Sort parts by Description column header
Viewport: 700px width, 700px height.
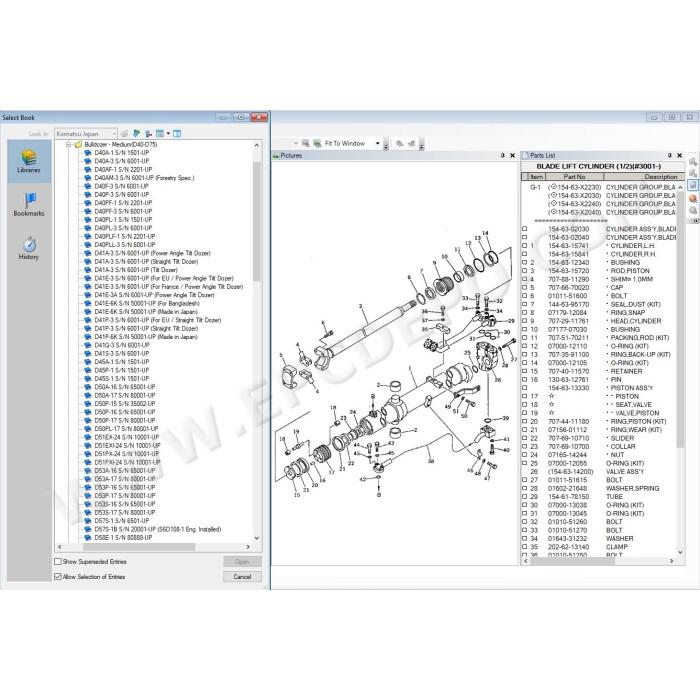[643, 177]
